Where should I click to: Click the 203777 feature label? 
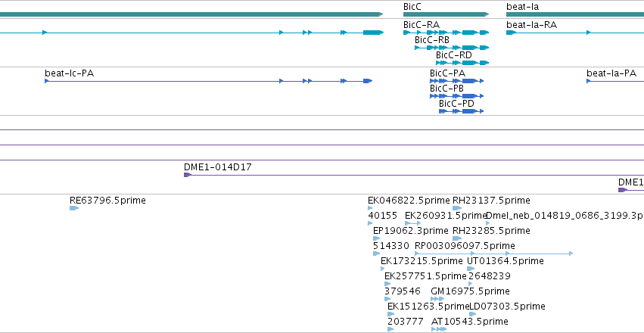click(406, 321)
